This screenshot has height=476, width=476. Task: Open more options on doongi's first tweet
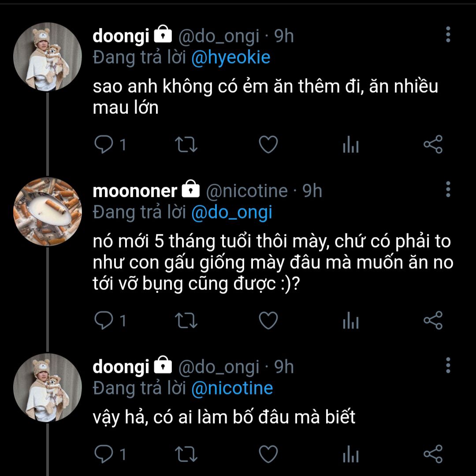(x=448, y=34)
